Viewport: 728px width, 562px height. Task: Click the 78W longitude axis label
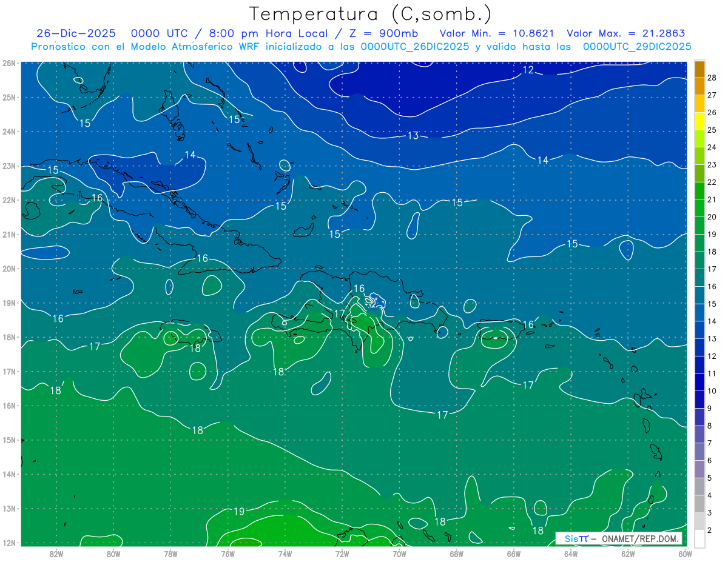pos(170,553)
